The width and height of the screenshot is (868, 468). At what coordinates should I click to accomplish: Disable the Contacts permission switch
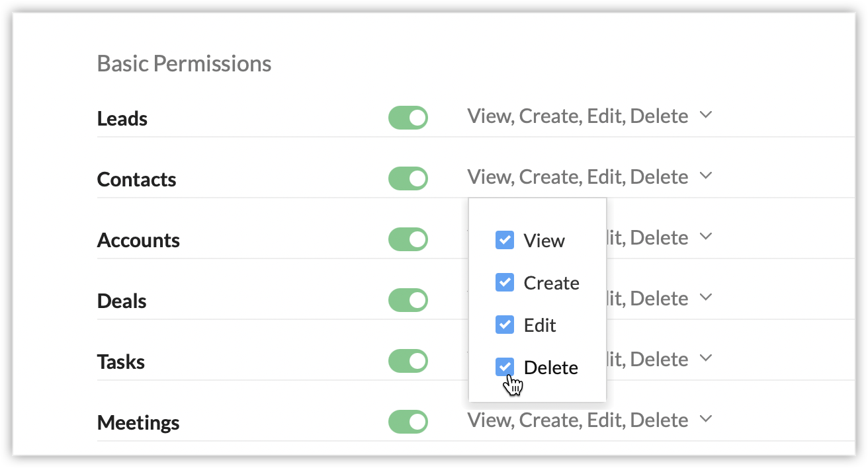(x=408, y=178)
